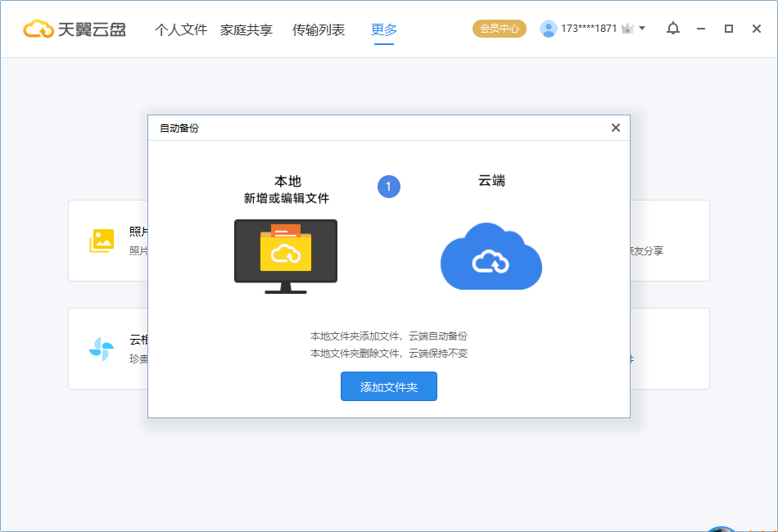Click the crown membership icon

[x=627, y=29]
